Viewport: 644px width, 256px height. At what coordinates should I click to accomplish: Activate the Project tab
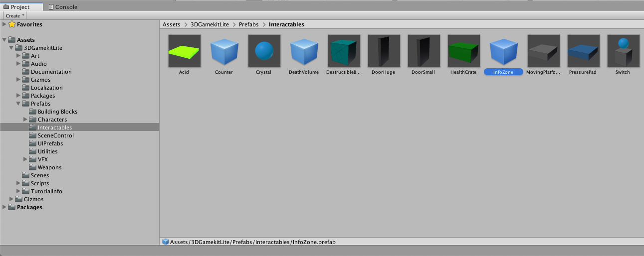(x=20, y=7)
